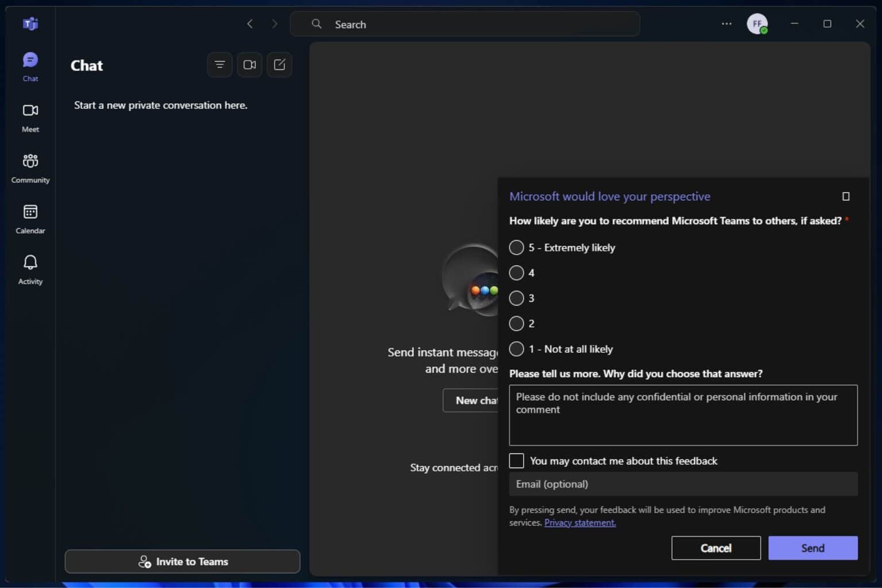882x588 pixels.
Task: Maximize the Teams window
Action: point(827,24)
